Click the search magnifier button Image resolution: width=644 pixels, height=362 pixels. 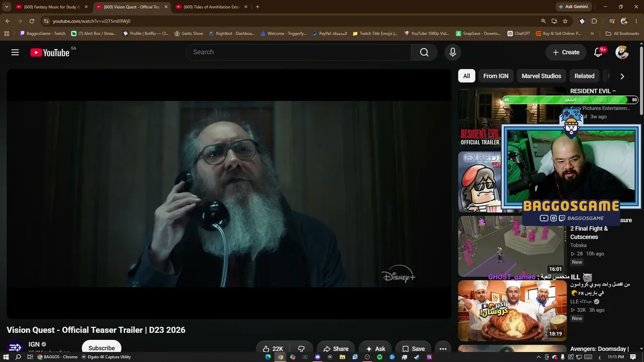424,52
